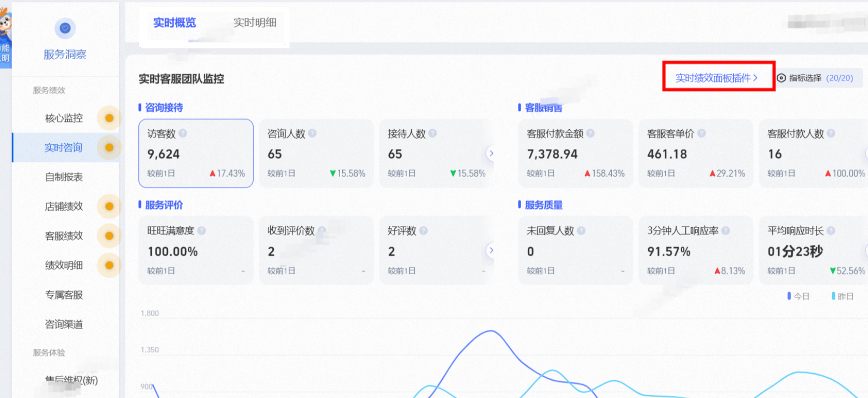Screen dimensions: 868x398
Task: Open 咨询渠道 in the sidebar
Action: pyautogui.click(x=64, y=324)
